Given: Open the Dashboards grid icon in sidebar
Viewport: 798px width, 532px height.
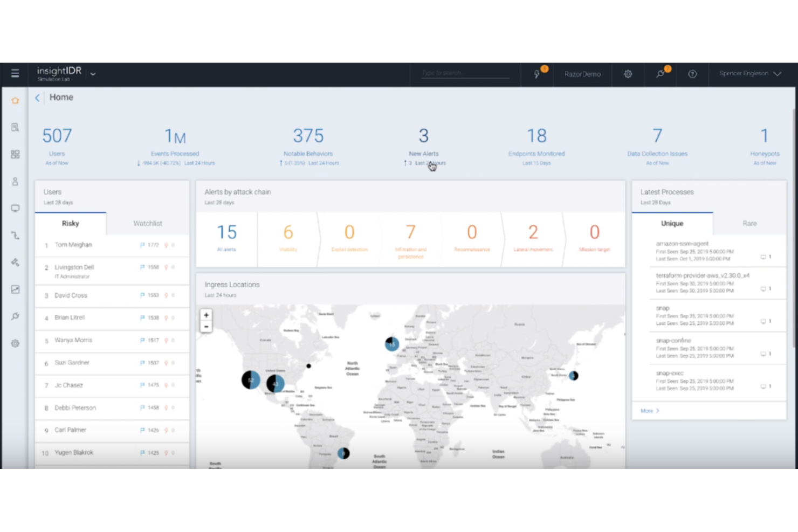Looking at the screenshot, I should point(15,154).
